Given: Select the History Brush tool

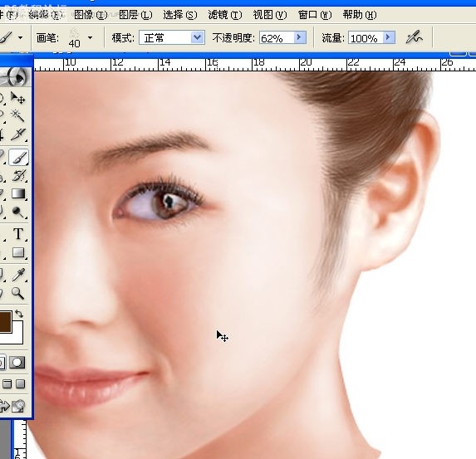Looking at the screenshot, I should (x=18, y=176).
